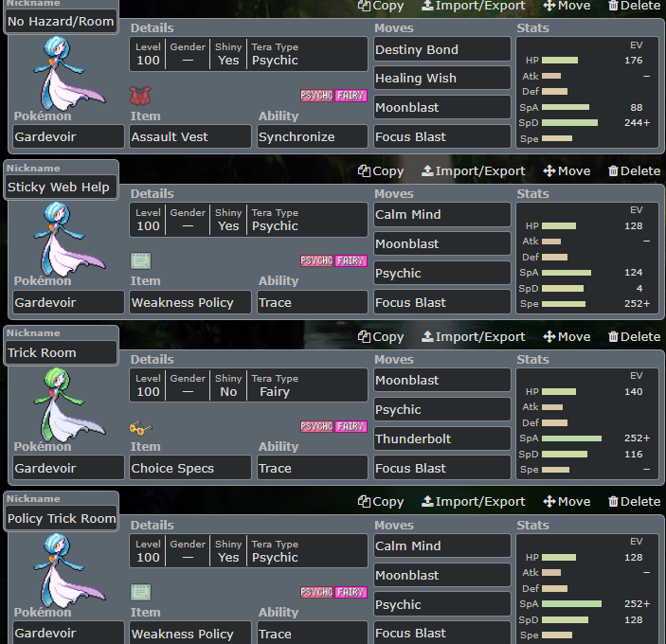Screen dimensions: 666x644
Task: Change Weakness Policy item on Sticky Web Help
Action: click(190, 302)
